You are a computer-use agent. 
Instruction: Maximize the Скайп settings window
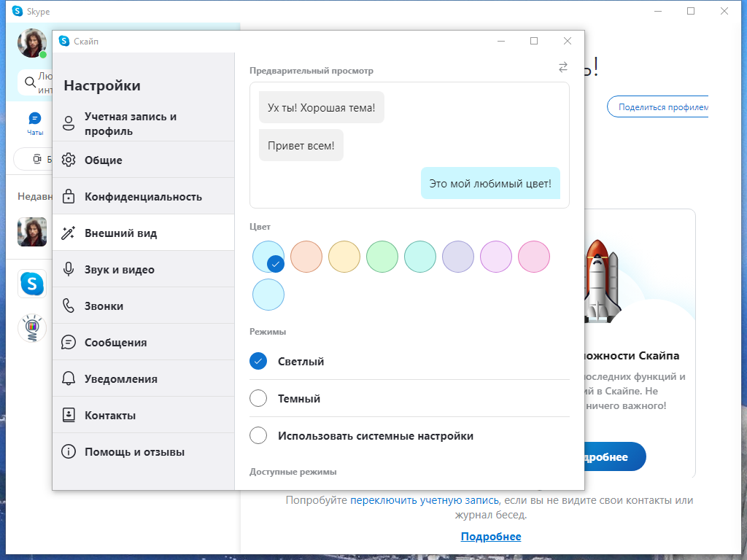534,41
